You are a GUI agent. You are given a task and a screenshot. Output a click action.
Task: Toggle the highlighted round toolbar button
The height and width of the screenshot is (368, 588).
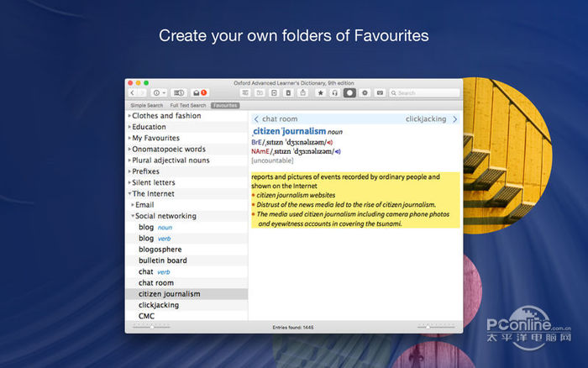click(x=349, y=92)
